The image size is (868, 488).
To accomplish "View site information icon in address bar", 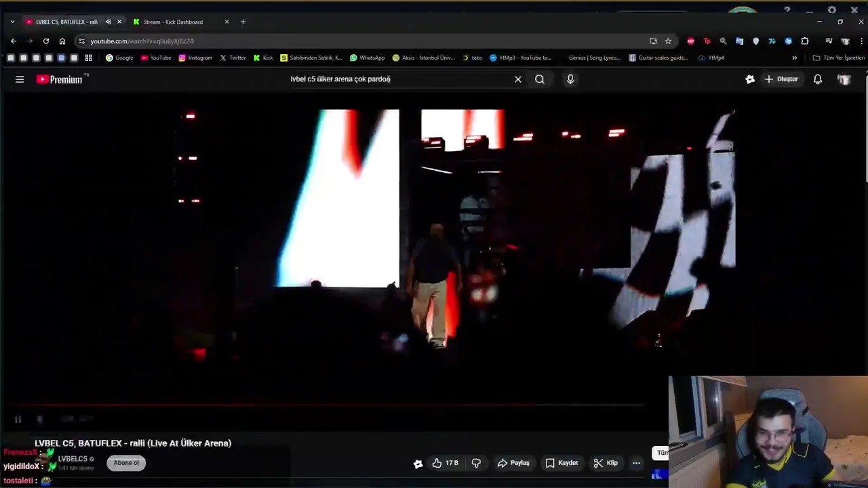I will (81, 41).
